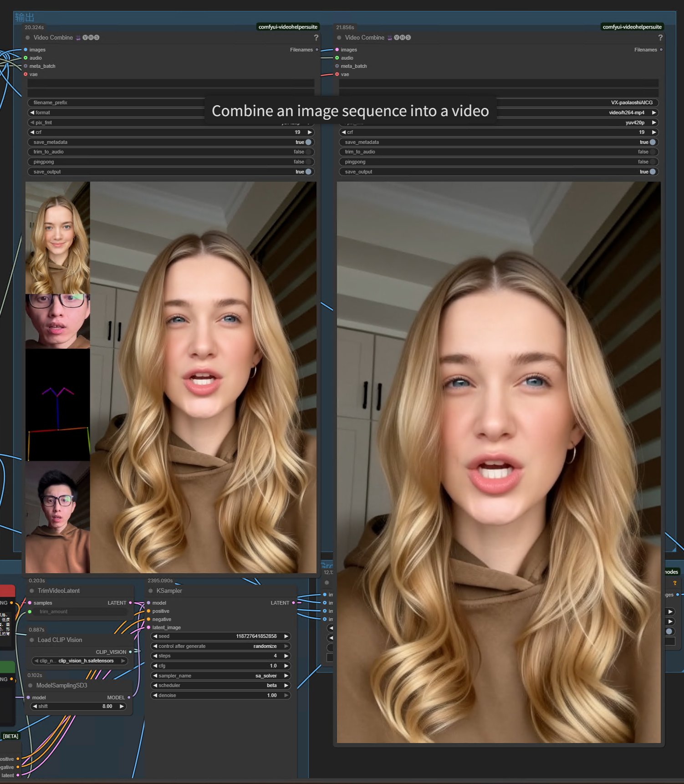Viewport: 684px width, 784px height.
Task: Click the MODEL output port on ModelSamplingSD3
Action: point(129,697)
